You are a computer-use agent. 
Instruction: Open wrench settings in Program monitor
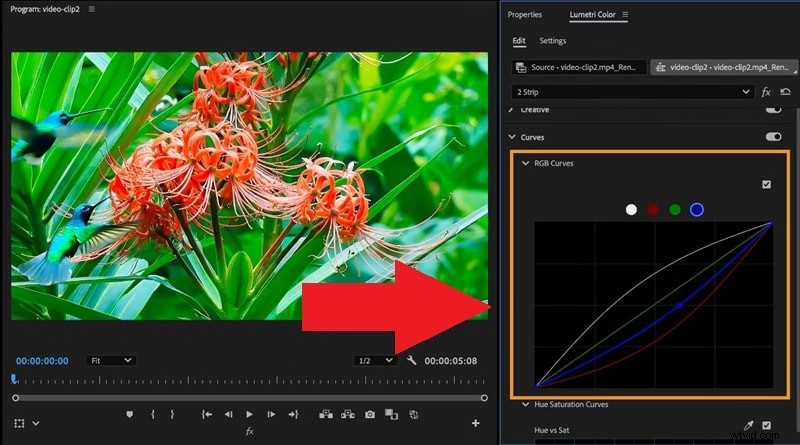(412, 360)
